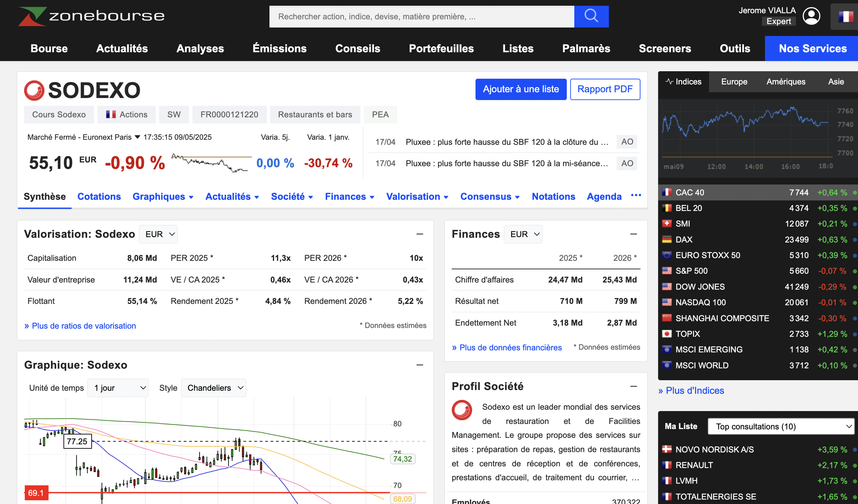Click into the search input field
The width and height of the screenshot is (858, 504).
tap(421, 16)
